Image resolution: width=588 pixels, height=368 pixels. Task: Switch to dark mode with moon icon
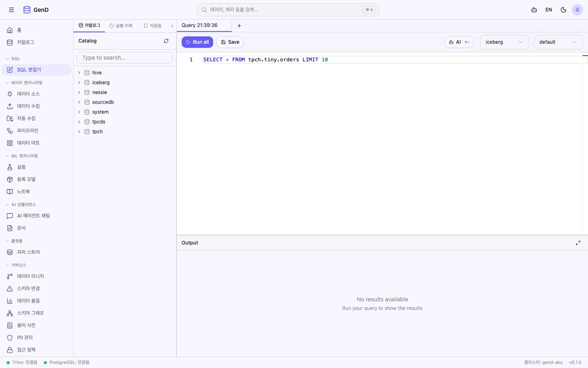tap(563, 10)
